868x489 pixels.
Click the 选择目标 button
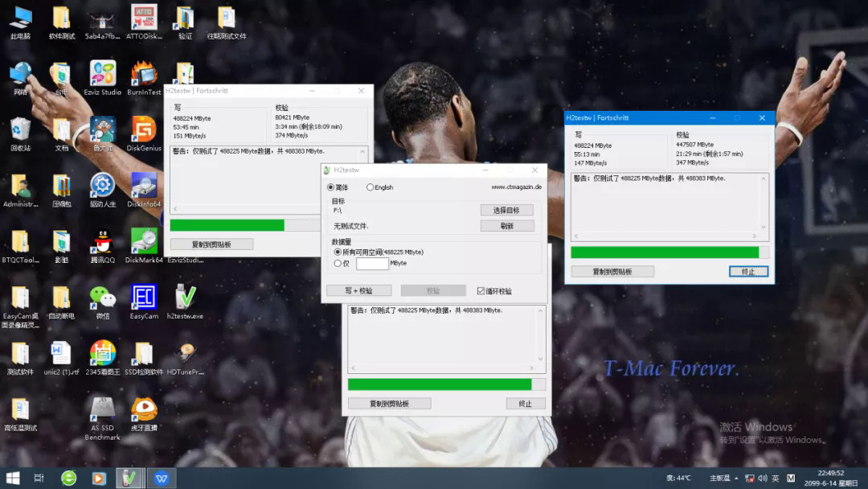506,210
